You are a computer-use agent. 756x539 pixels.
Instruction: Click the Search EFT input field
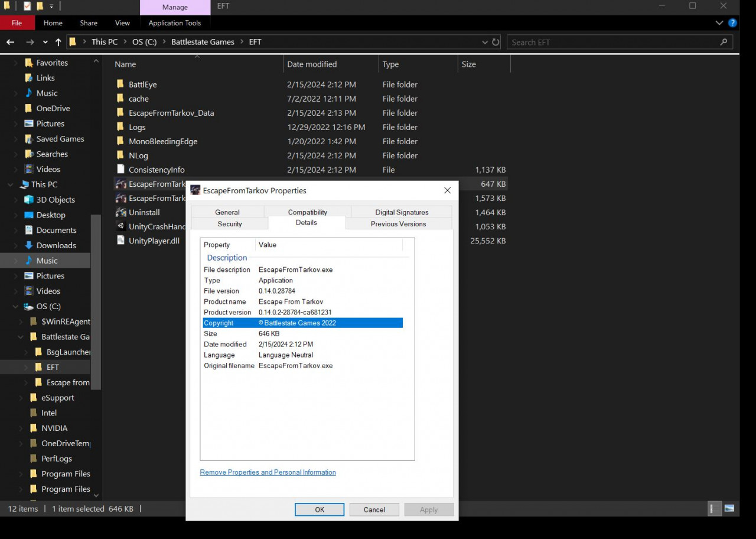click(x=614, y=42)
